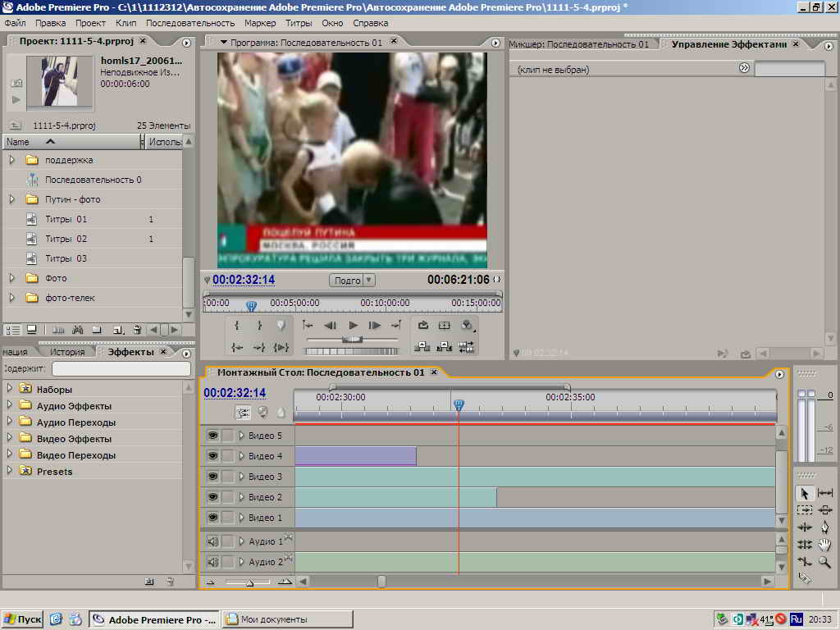Click the Lift button in Program monitor

pos(422,347)
